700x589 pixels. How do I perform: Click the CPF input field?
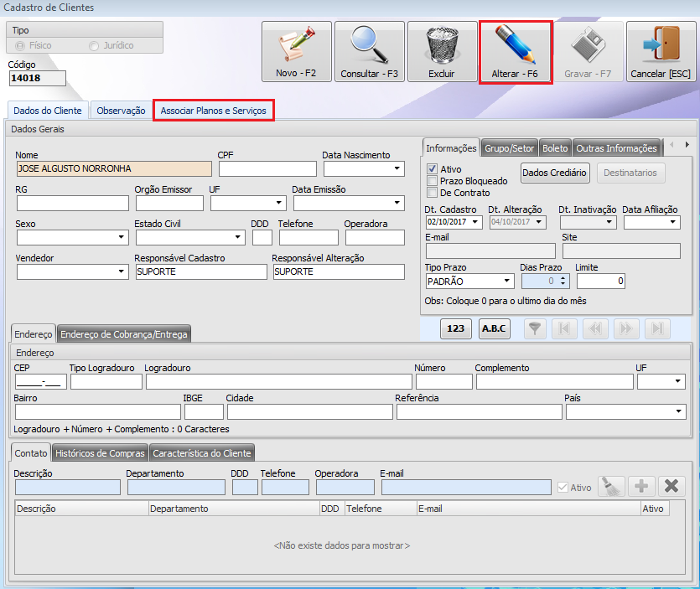[x=268, y=168]
